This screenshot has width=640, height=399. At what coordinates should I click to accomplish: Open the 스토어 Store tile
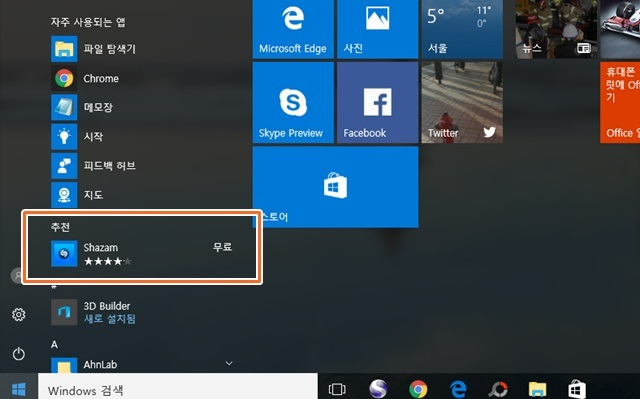click(x=336, y=187)
